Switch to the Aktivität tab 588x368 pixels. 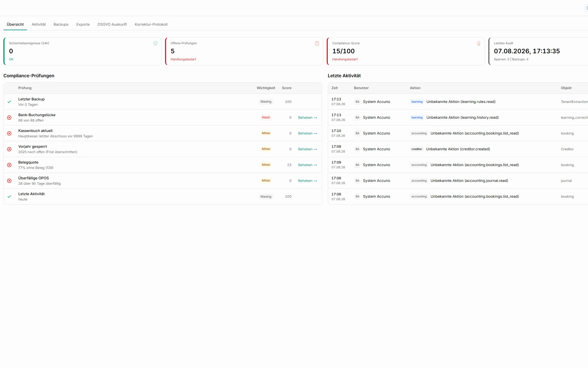39,24
